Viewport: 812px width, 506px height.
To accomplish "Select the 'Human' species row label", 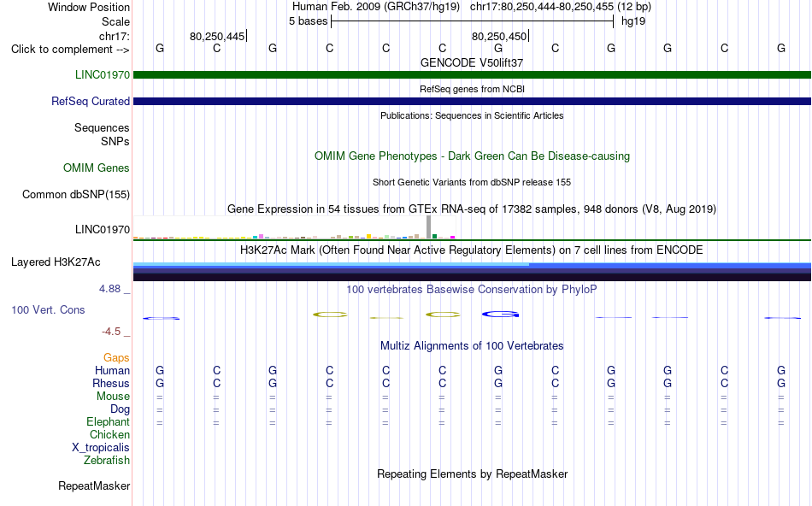I will pos(112,371).
